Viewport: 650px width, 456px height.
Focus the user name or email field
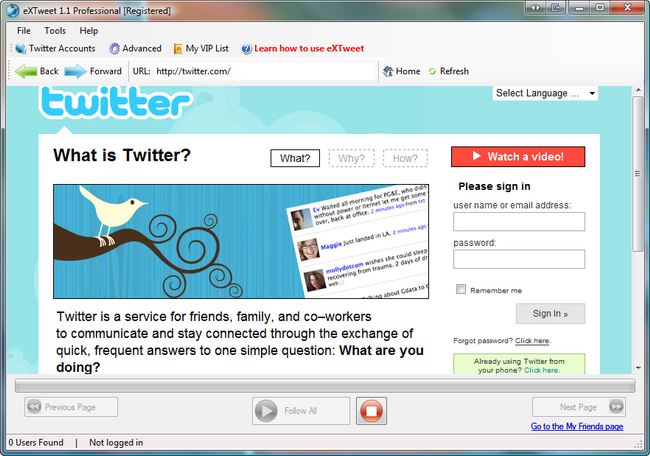click(x=519, y=222)
